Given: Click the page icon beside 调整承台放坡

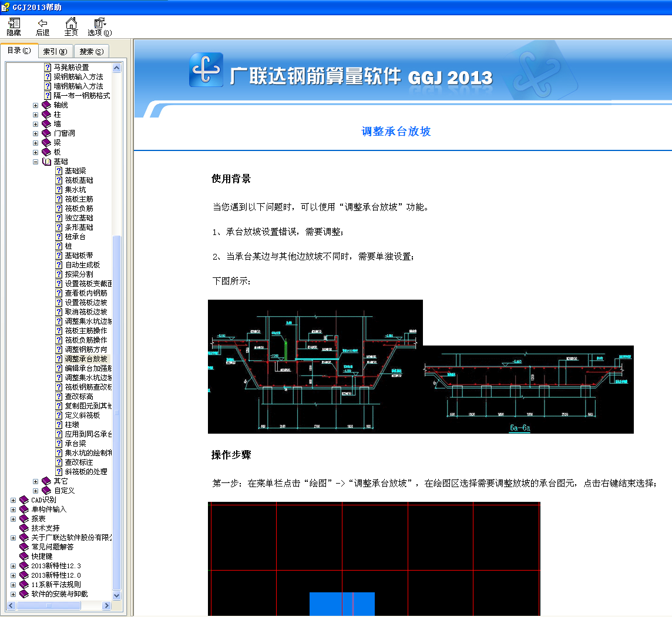Looking at the screenshot, I should click(59, 359).
